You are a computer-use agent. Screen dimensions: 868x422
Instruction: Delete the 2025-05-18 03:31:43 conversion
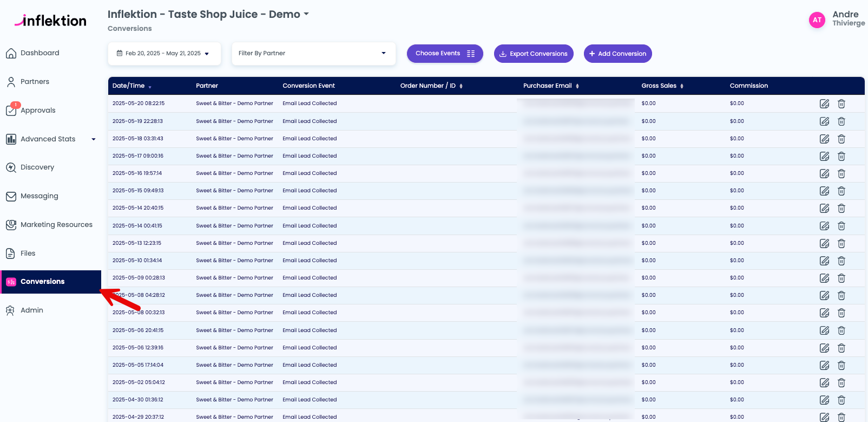[841, 139]
